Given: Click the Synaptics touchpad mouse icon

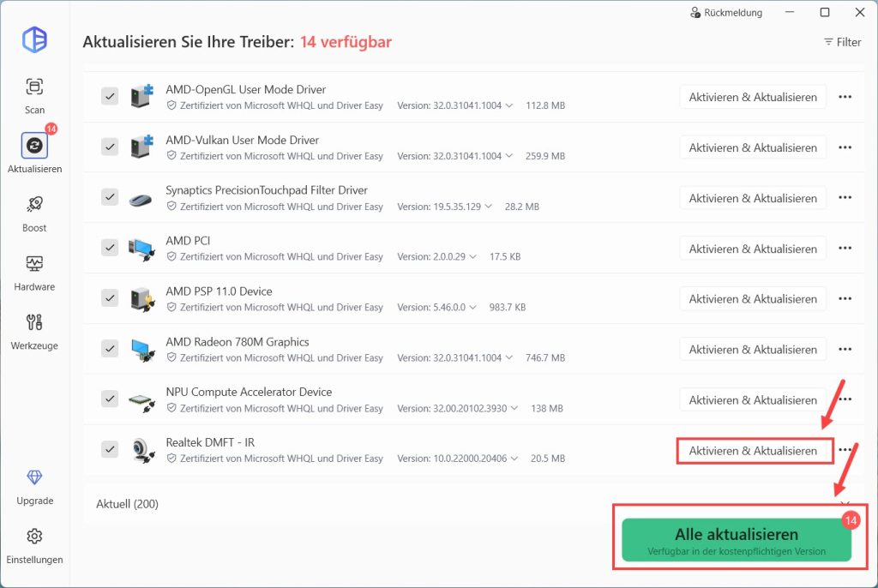Looking at the screenshot, I should tap(141, 199).
